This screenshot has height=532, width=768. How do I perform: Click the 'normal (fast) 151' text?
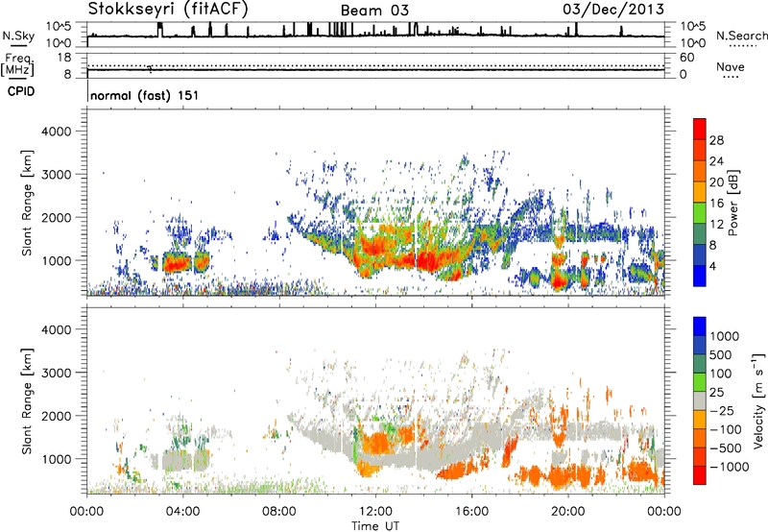click(x=145, y=95)
